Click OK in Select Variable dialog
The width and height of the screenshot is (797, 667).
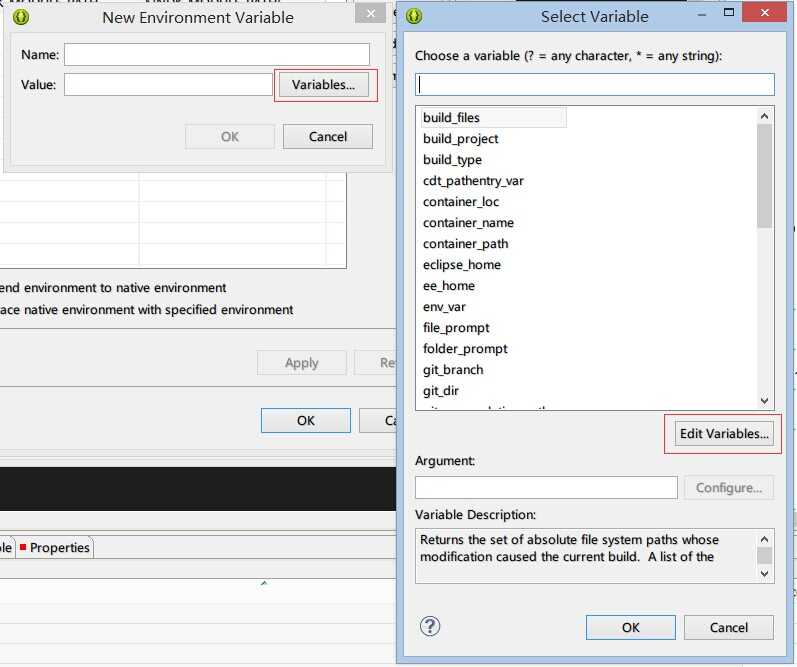(631, 627)
